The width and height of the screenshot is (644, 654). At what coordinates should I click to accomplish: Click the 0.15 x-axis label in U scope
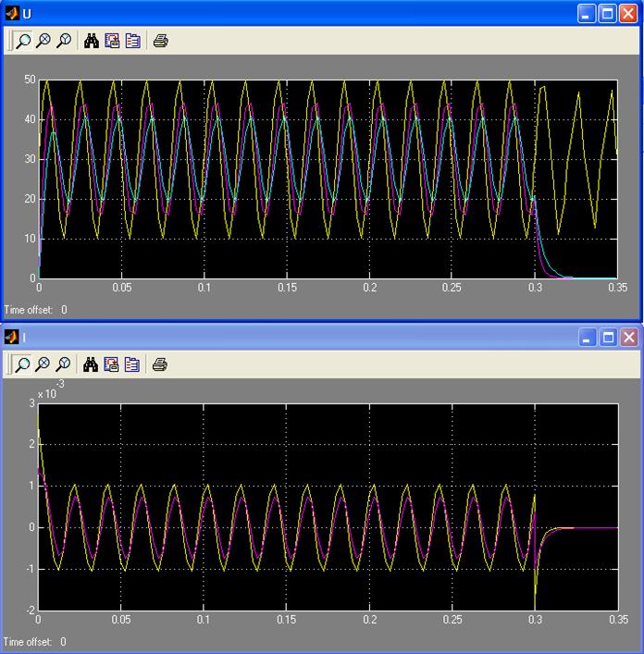coord(287,288)
